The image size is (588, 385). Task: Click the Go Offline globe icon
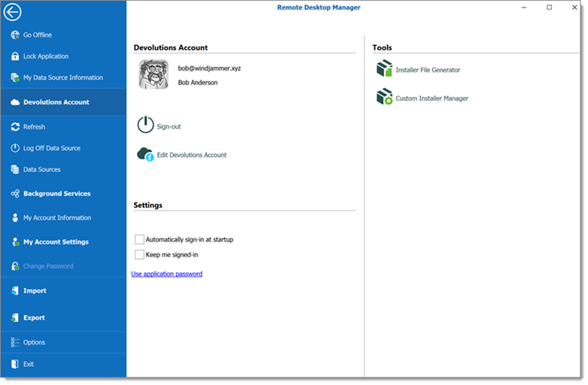tap(15, 35)
